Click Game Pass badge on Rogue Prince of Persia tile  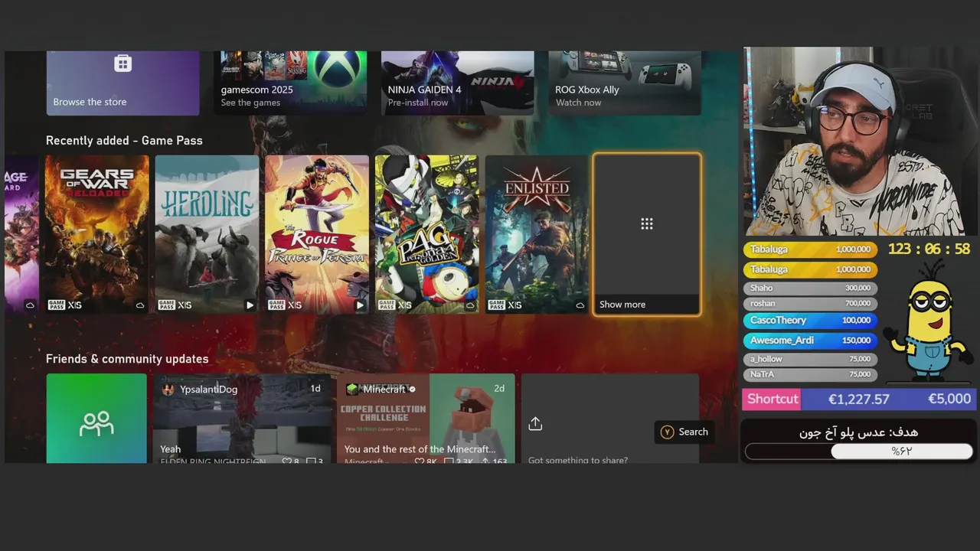(276, 305)
